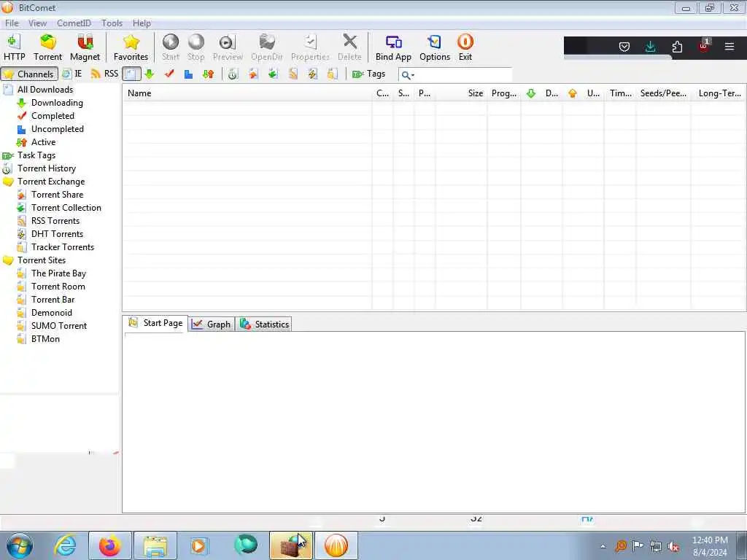Sort by the Name column header

point(247,93)
